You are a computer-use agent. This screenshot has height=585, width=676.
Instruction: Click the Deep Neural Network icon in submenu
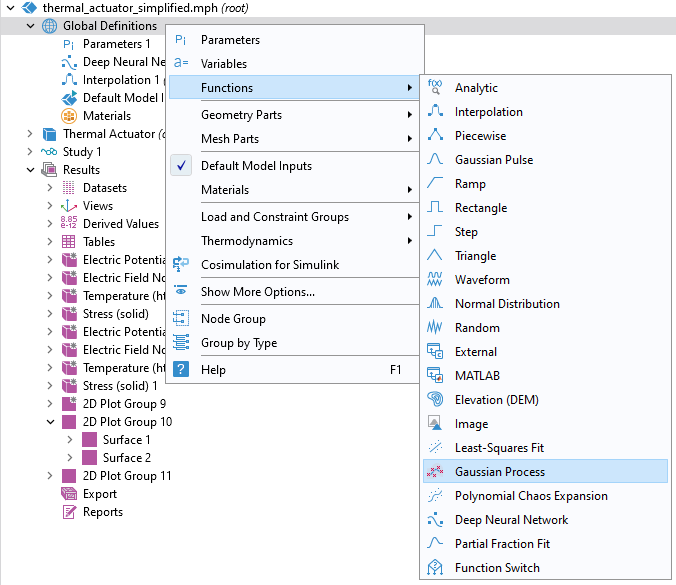(x=435, y=519)
